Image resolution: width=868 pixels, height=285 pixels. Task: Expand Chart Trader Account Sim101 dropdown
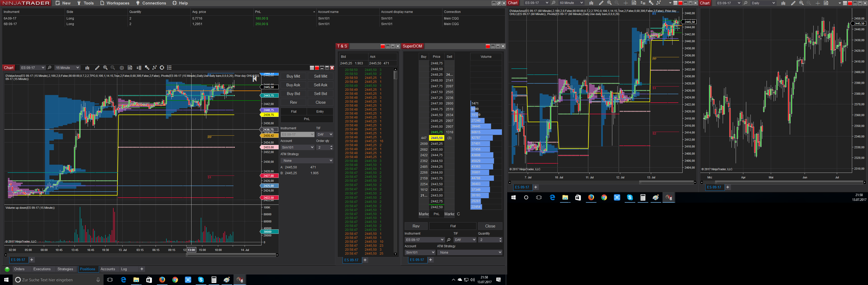tap(297, 147)
